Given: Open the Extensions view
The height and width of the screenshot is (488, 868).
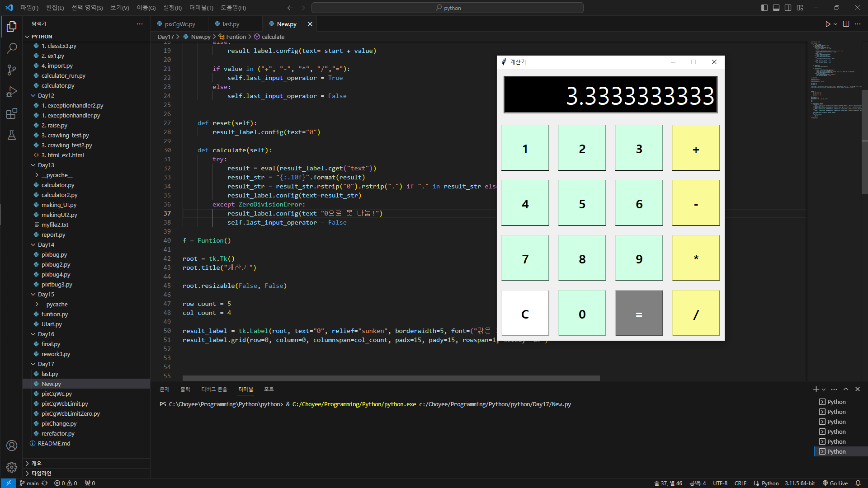Looking at the screenshot, I should coord(12,113).
